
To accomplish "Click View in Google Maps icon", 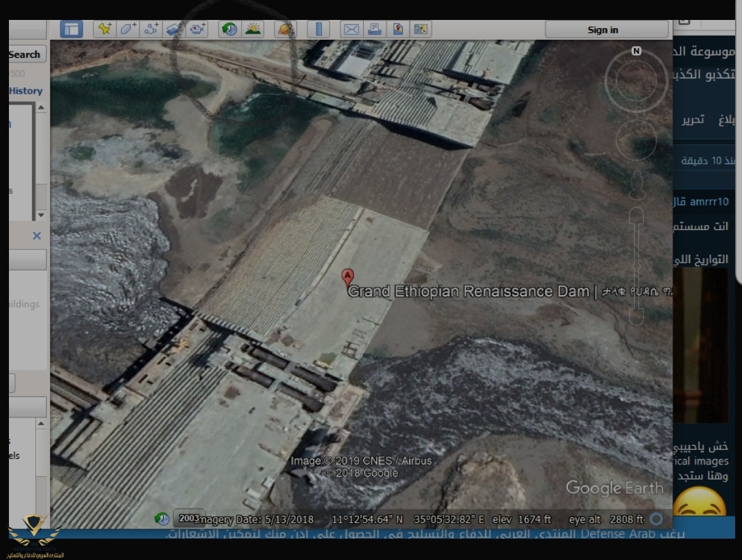I will click(x=397, y=29).
